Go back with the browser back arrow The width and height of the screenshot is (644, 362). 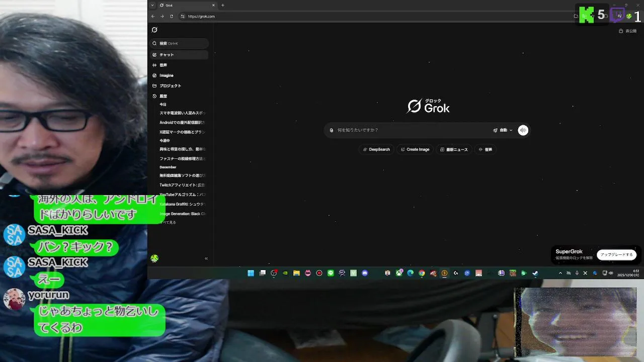point(153,16)
